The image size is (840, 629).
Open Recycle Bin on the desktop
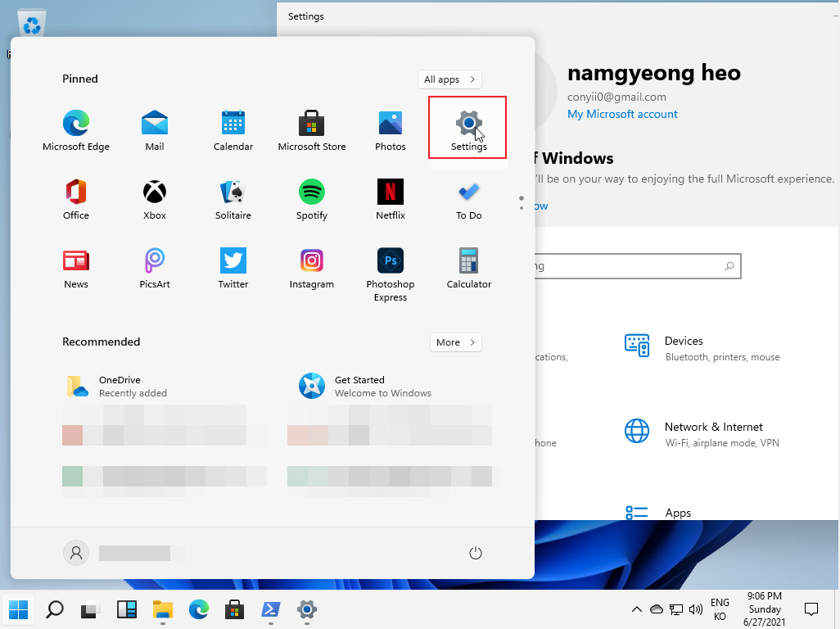point(32,24)
